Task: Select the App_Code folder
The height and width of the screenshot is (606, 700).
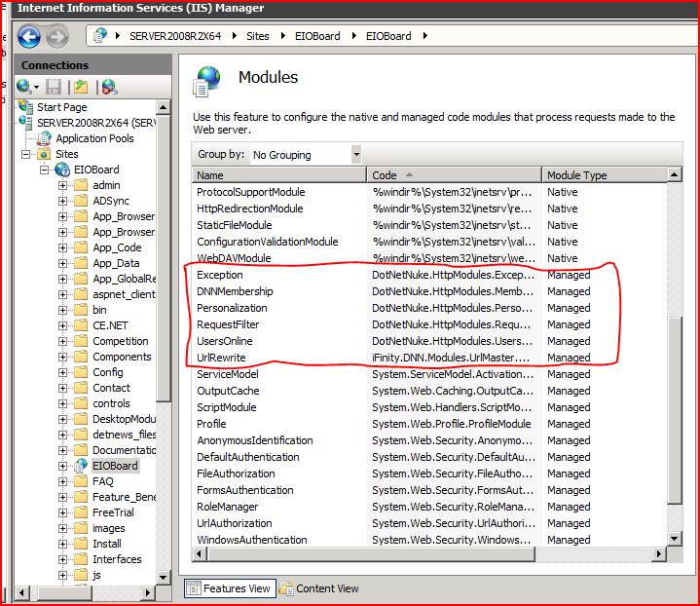Action: click(117, 247)
